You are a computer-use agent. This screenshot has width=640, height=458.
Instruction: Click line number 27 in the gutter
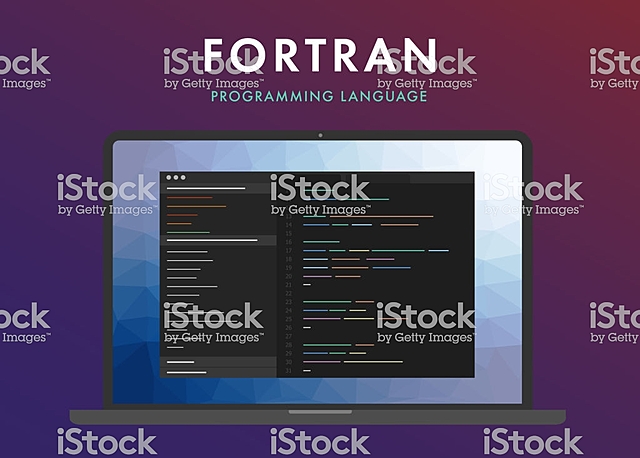click(289, 336)
